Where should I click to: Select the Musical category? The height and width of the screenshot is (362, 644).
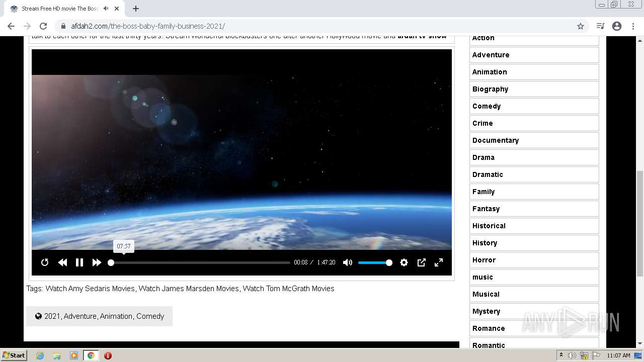534,294
